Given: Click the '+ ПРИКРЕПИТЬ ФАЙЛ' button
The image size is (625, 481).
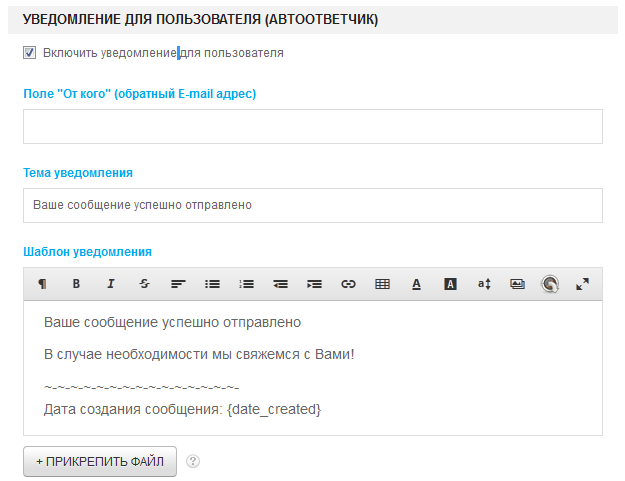Looking at the screenshot, I should 100,461.
